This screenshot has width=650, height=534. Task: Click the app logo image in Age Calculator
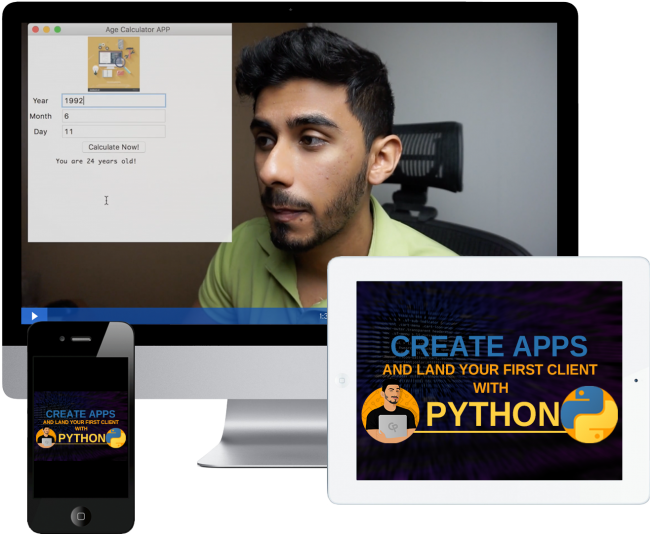(x=114, y=64)
